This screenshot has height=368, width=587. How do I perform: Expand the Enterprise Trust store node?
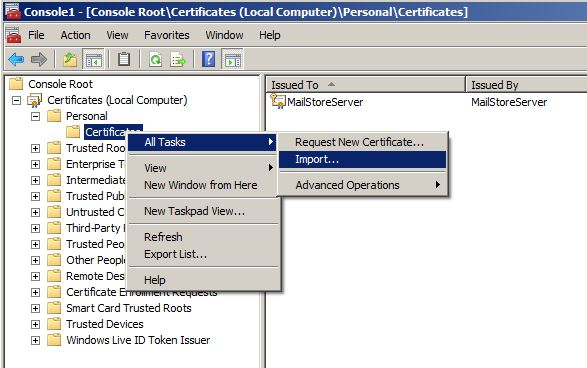click(x=35, y=164)
